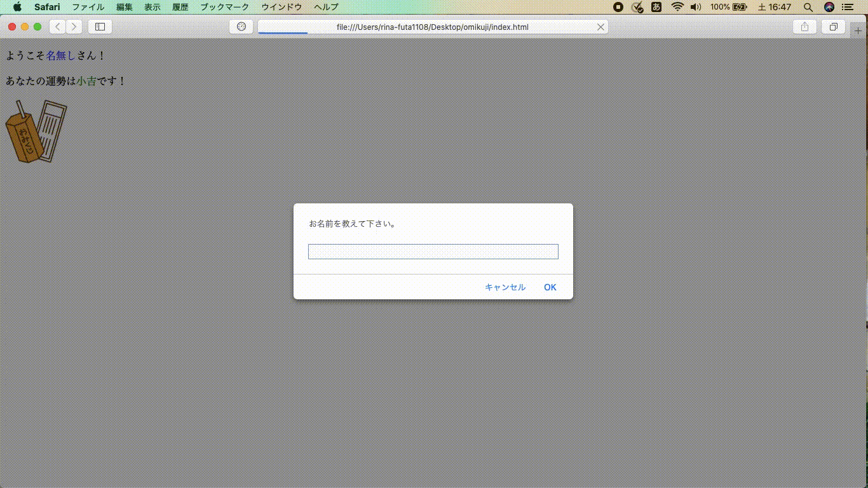Viewport: 868px width, 488px height.
Task: Focus the name input field in dialog
Action: point(433,252)
